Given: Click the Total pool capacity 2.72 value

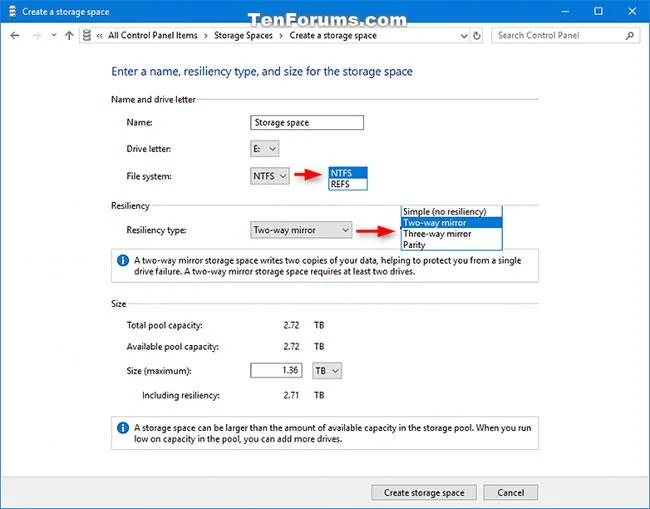Looking at the screenshot, I should click(291, 325).
